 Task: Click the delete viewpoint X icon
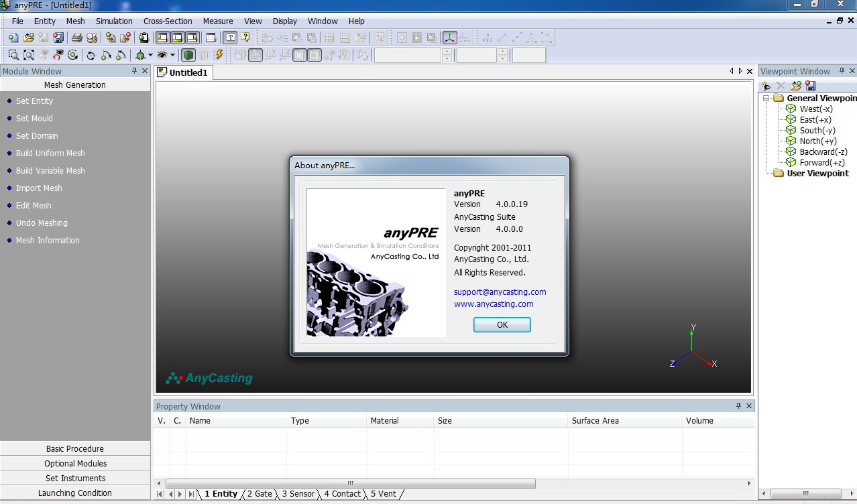[x=781, y=86]
